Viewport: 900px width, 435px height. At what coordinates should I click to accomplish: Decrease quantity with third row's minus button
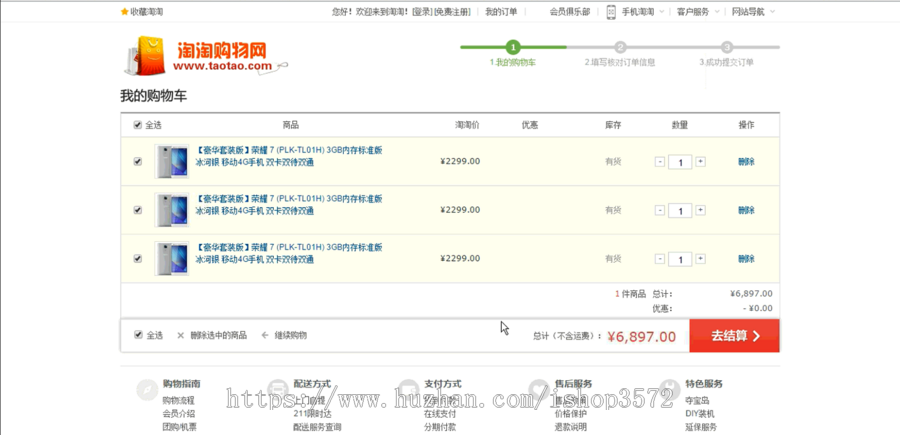coord(660,259)
